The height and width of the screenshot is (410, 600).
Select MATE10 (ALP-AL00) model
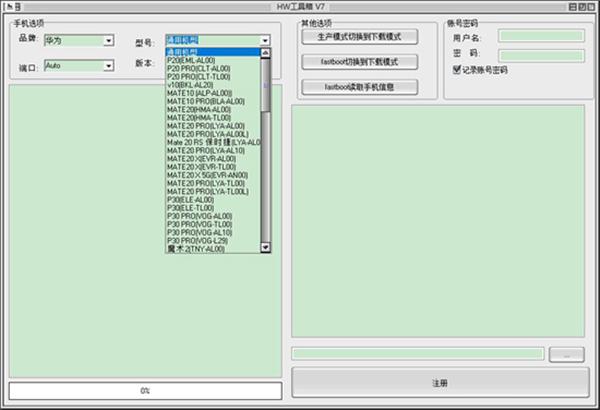pos(213,93)
